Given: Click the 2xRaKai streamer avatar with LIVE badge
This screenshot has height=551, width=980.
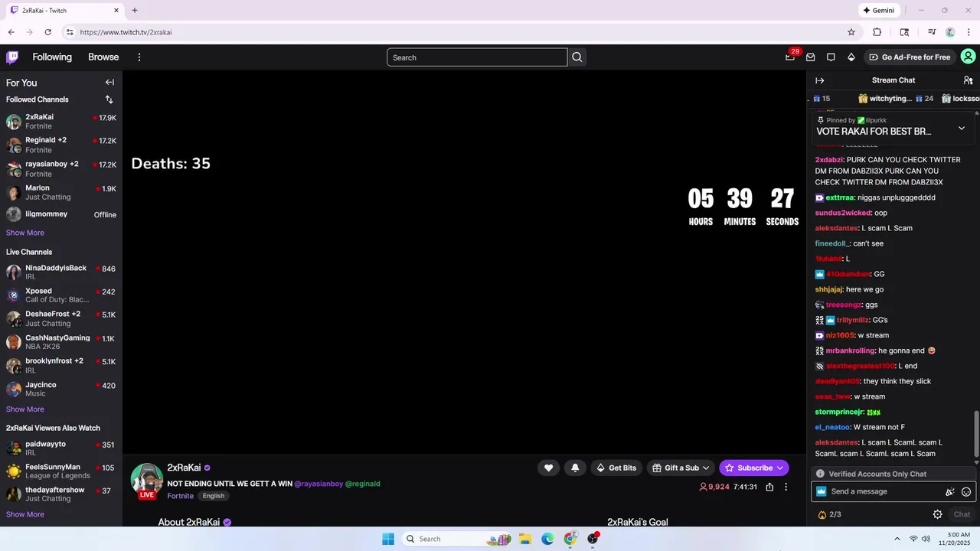Looking at the screenshot, I should [146, 481].
